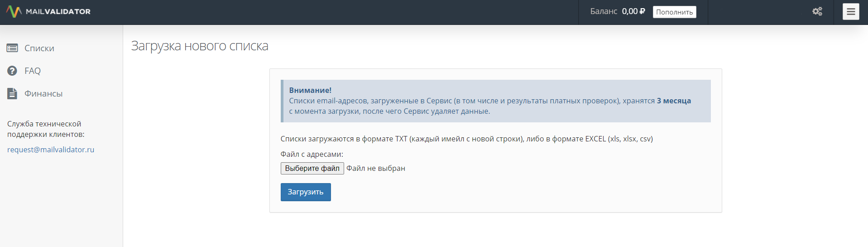Submit with the Загрузить button
The height and width of the screenshot is (247, 868).
306,192
